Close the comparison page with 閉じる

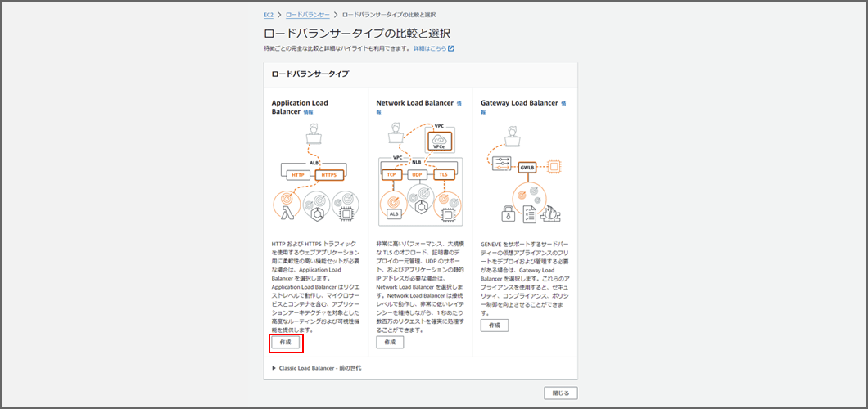tap(561, 393)
